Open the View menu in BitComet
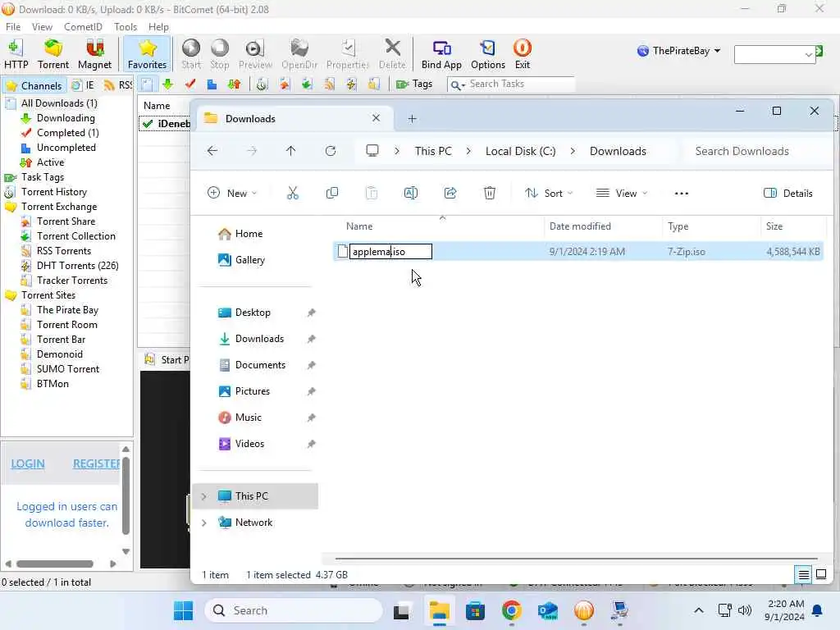This screenshot has height=630, width=840. pos(42,27)
